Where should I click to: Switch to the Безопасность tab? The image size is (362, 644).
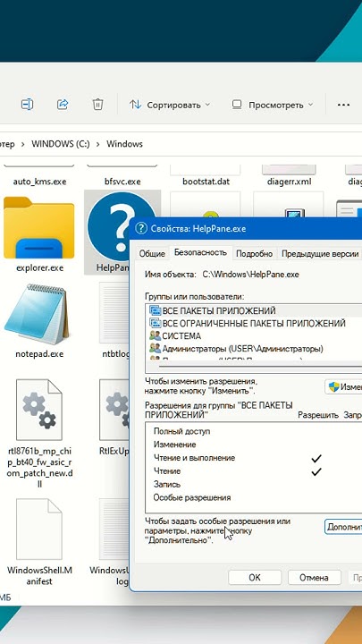point(200,252)
